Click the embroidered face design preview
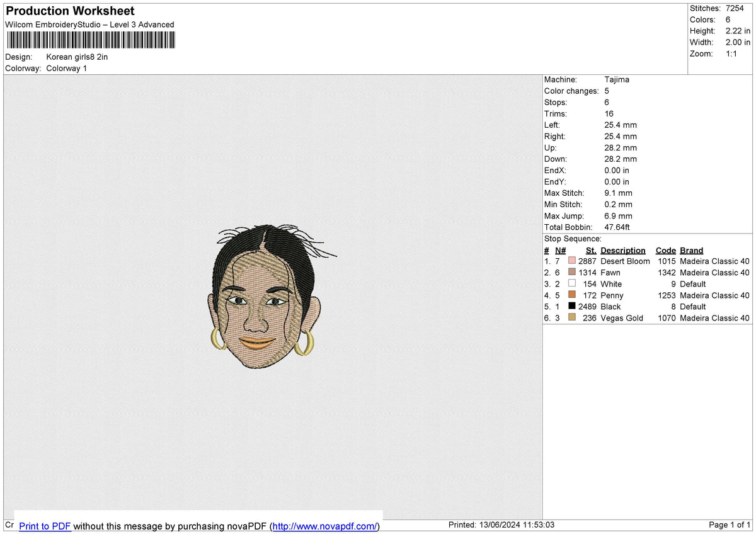756x534 pixels. click(271, 297)
